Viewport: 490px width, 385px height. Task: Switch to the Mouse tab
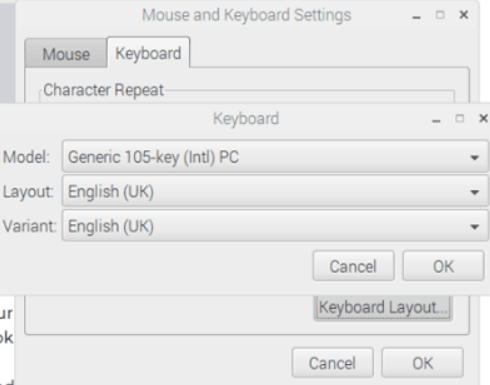point(66,54)
